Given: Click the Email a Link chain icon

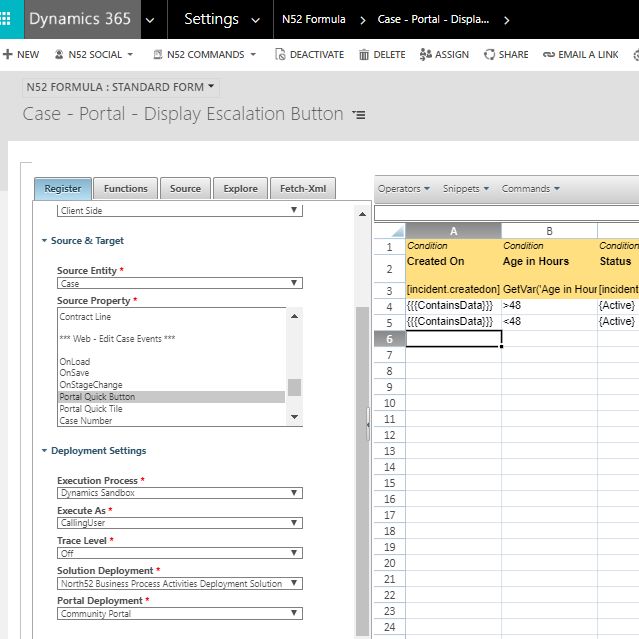Looking at the screenshot, I should (549, 54).
